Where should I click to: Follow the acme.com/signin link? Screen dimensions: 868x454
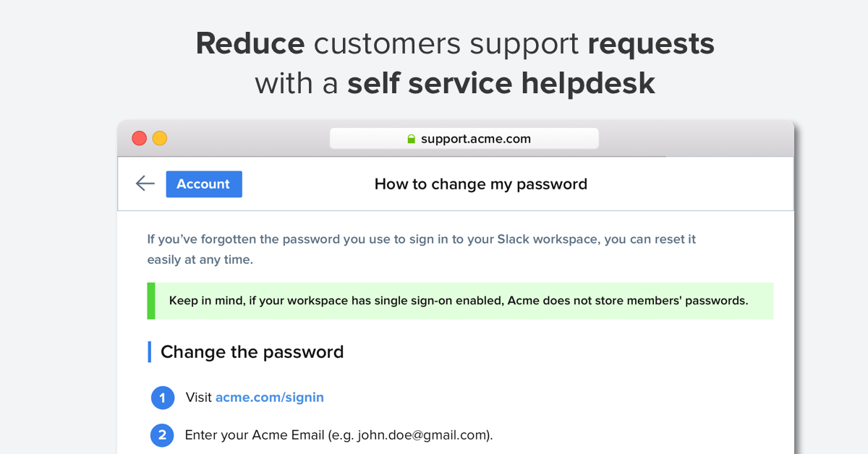(270, 397)
